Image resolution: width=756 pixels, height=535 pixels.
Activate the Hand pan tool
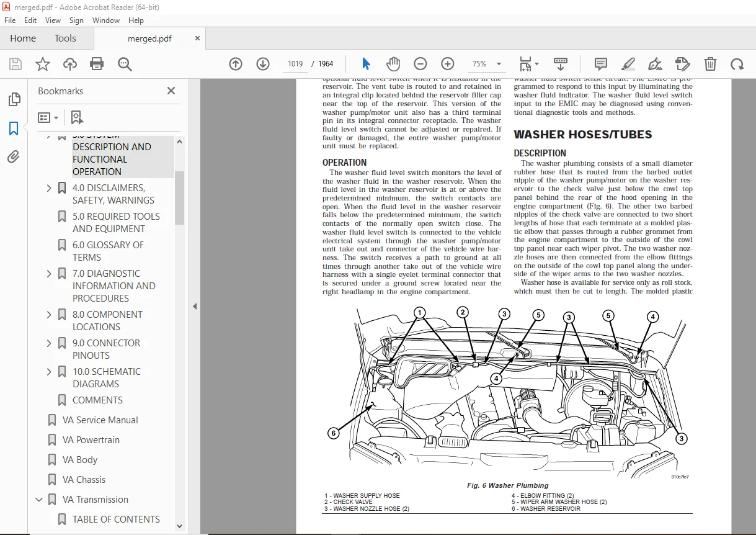click(393, 64)
